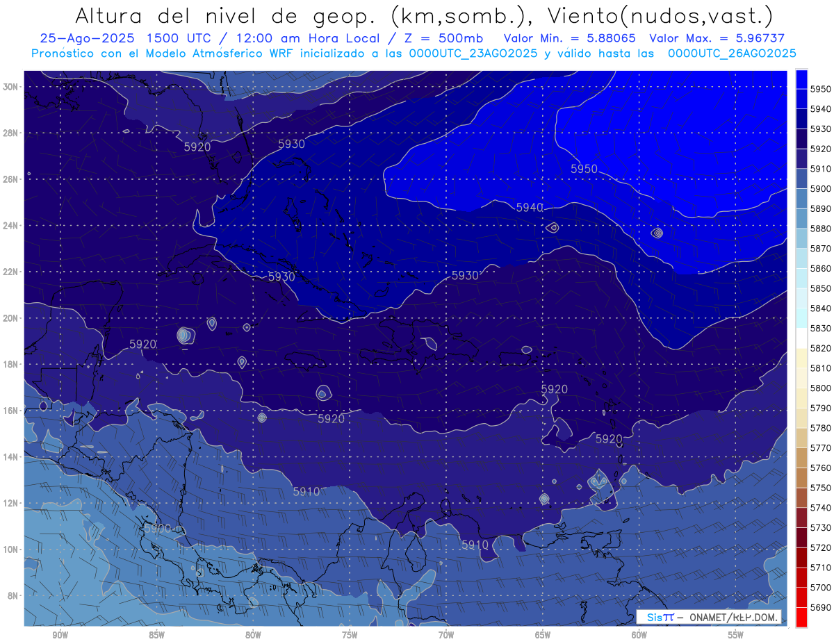This screenshot has height=644, width=834.
Task: Click the 5900 contour label near Central America
Action: click(158, 528)
